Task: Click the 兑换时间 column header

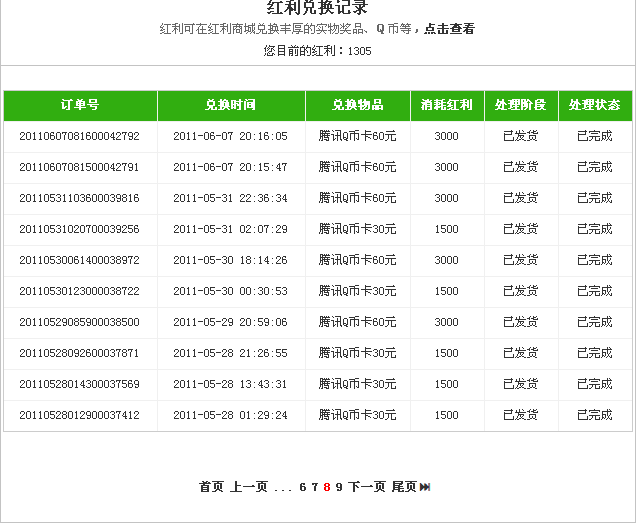Action: (x=230, y=105)
